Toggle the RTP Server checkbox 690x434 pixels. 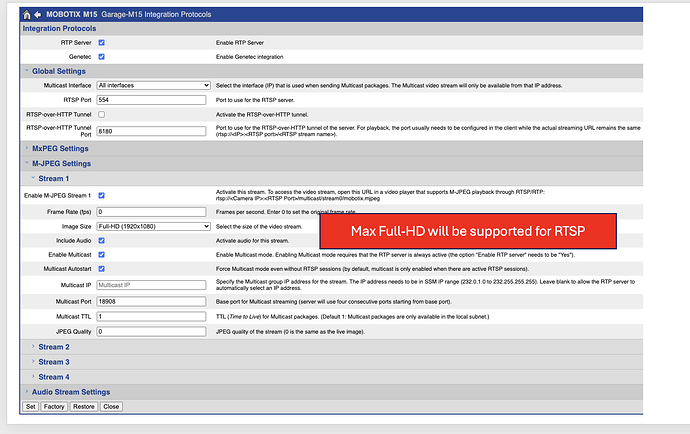point(102,43)
